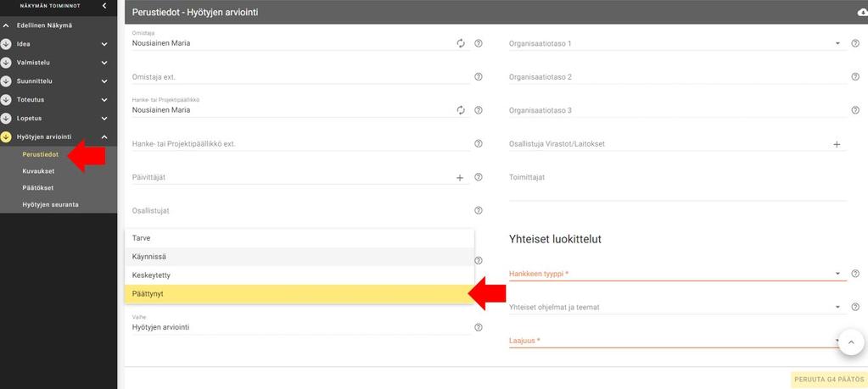Image resolution: width=868 pixels, height=389 pixels.
Task: Expand the Idea section chevron
Action: pyautogui.click(x=104, y=44)
